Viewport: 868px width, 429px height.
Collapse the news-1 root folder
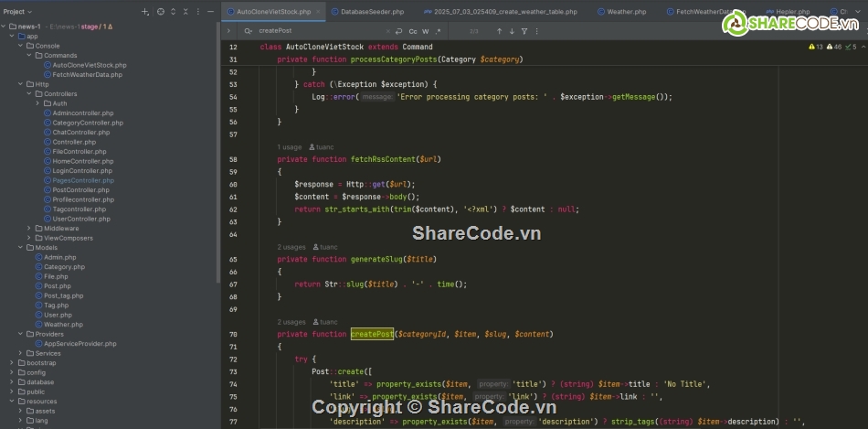4,27
